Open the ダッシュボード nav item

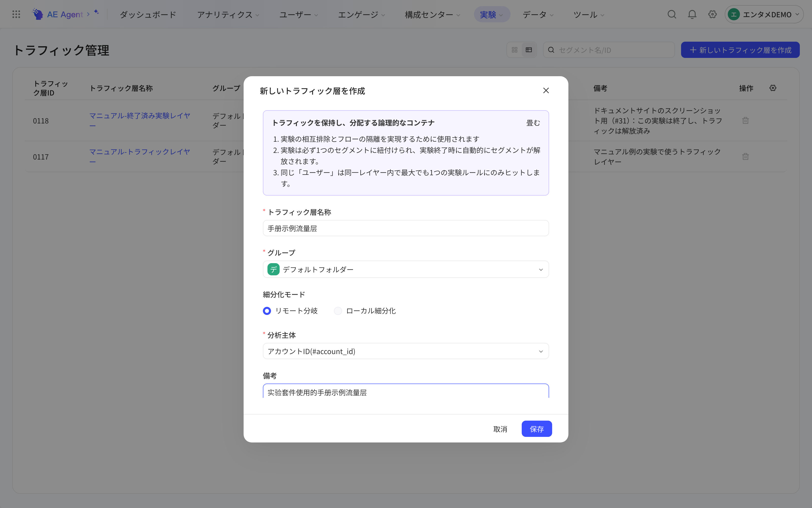point(148,14)
